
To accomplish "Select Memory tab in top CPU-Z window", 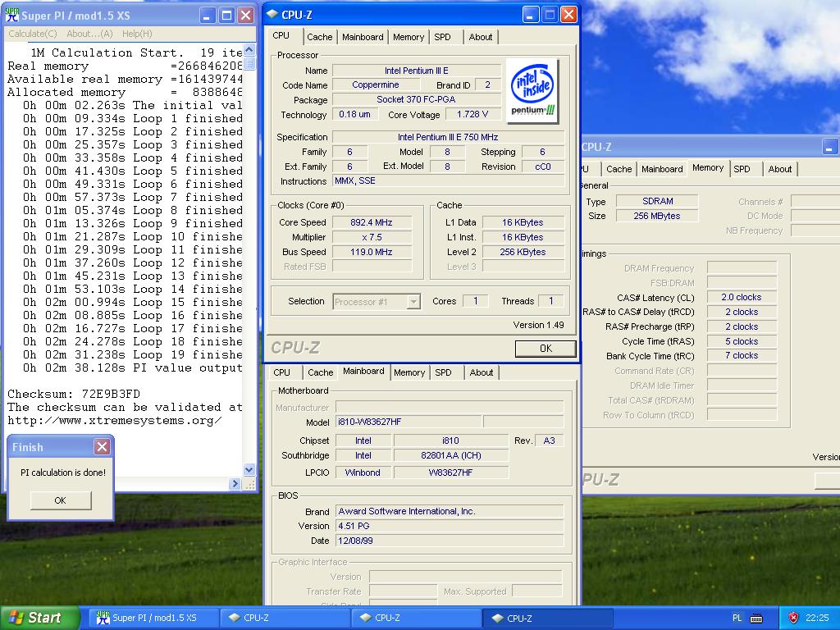I will click(x=409, y=37).
